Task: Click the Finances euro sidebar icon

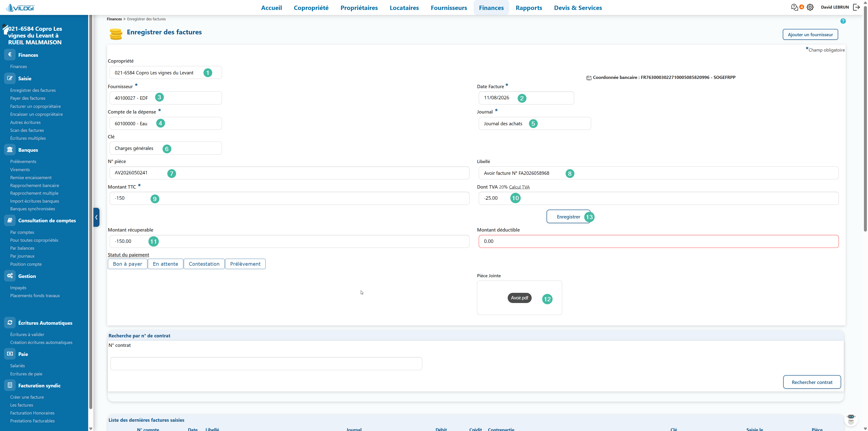Action: tap(10, 54)
